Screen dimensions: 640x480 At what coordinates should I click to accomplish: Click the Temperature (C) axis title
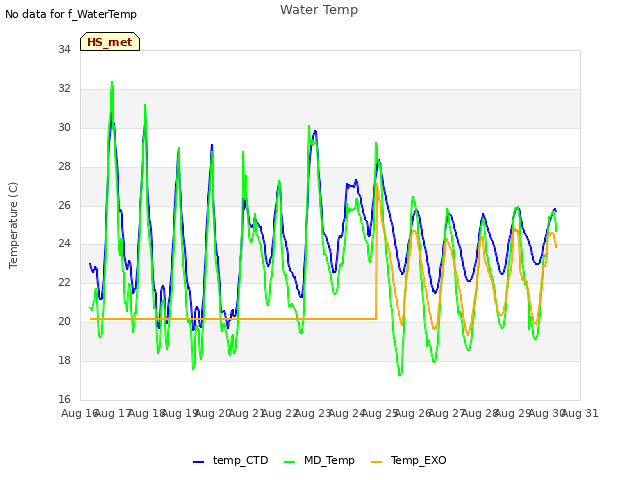[x=13, y=225]
